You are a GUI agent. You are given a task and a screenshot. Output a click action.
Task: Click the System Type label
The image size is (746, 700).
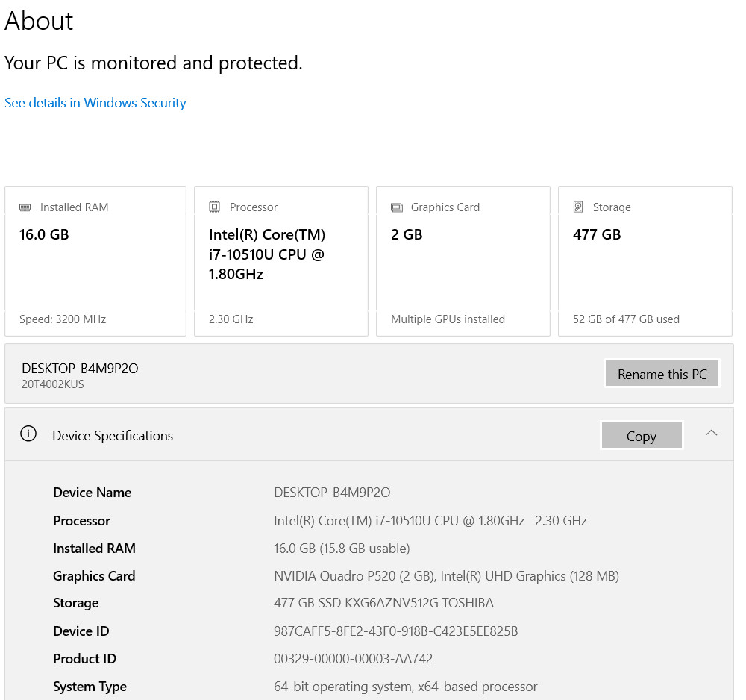coord(90,687)
